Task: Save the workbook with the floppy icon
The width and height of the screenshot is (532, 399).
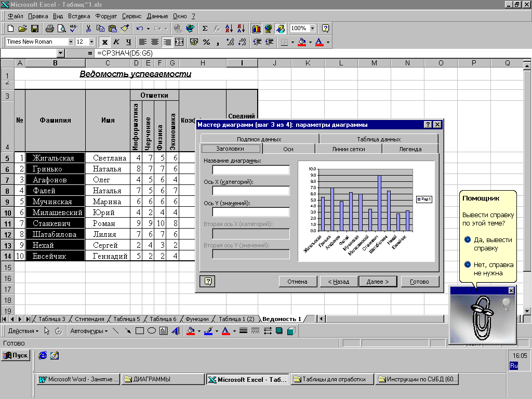Action: click(x=35, y=29)
